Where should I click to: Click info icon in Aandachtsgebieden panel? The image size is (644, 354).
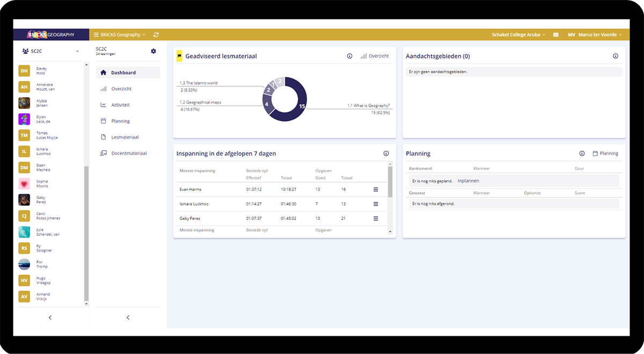[616, 56]
